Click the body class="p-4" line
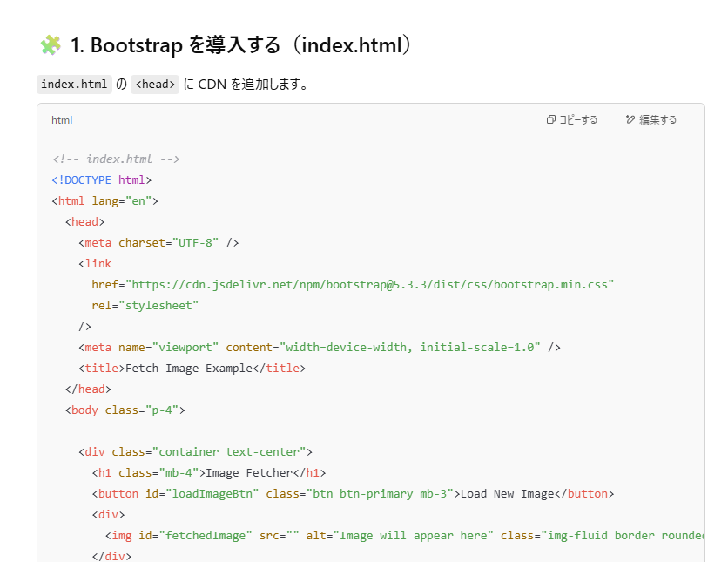The image size is (728, 562). pos(125,410)
